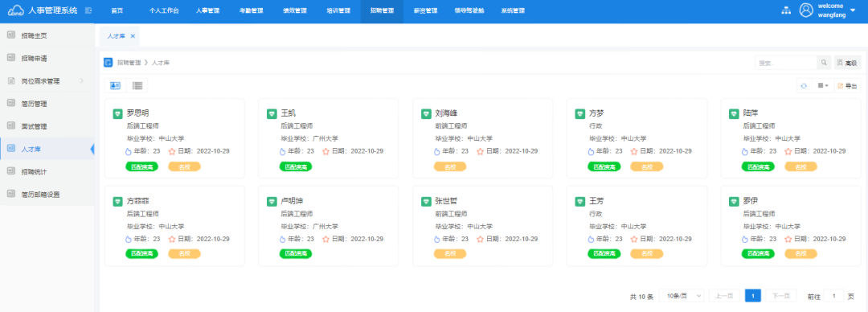Image resolution: width=868 pixels, height=312 pixels.
Task: Click the green badge icon on 罗思明's card
Action: point(117,113)
